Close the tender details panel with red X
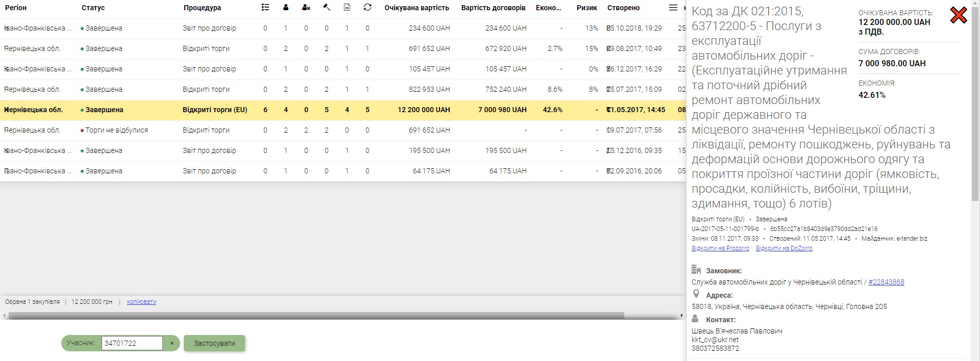980x361 pixels. 958,16
